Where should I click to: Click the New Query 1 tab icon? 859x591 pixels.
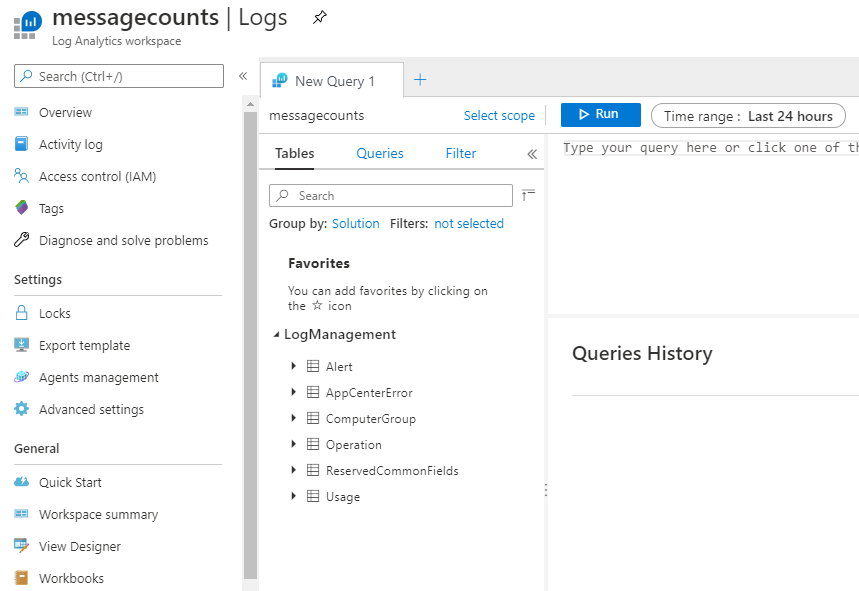(x=280, y=81)
